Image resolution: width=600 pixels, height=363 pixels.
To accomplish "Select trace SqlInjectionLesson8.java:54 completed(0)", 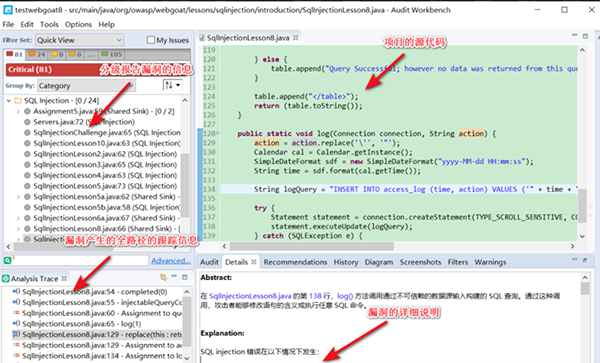I will pos(95,292).
